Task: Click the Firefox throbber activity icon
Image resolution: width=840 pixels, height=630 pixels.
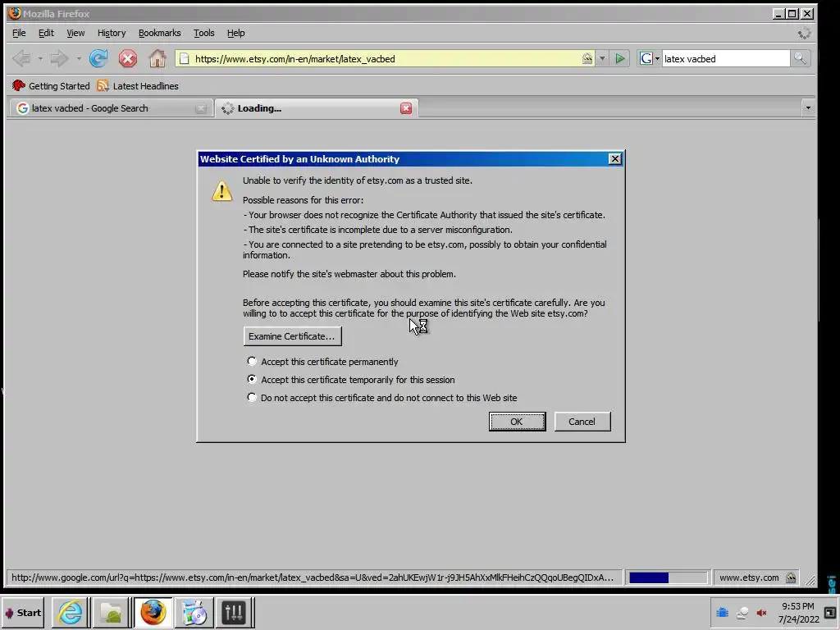Action: (804, 33)
